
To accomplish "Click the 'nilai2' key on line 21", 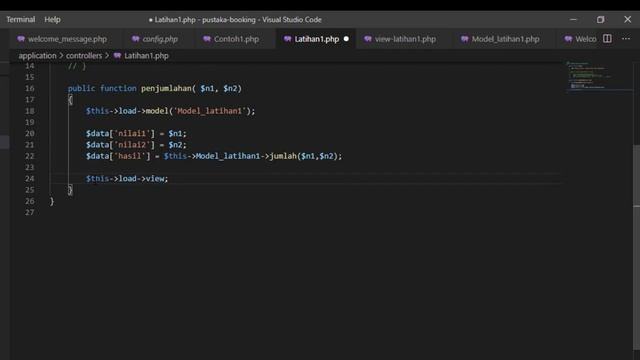I will click(132, 144).
